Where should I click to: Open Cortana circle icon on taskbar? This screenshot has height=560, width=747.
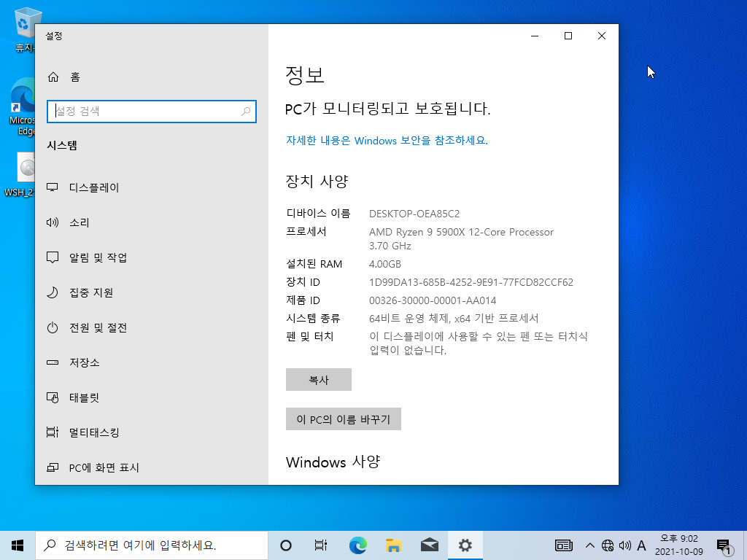click(x=286, y=545)
